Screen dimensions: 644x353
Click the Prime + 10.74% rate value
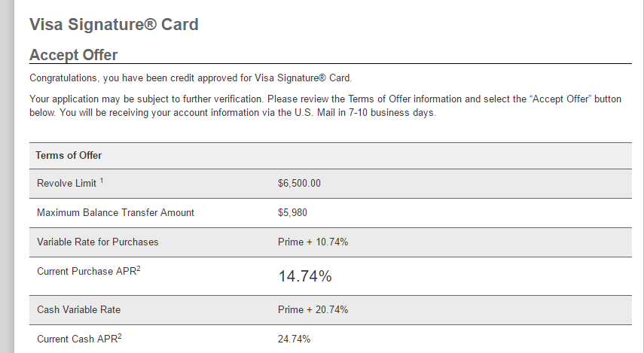[x=313, y=242]
